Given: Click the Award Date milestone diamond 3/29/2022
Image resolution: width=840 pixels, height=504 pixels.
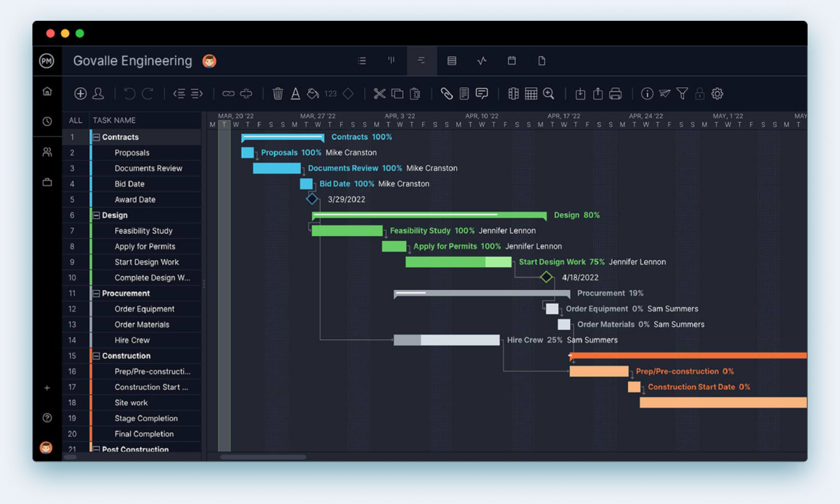Looking at the screenshot, I should click(312, 199).
